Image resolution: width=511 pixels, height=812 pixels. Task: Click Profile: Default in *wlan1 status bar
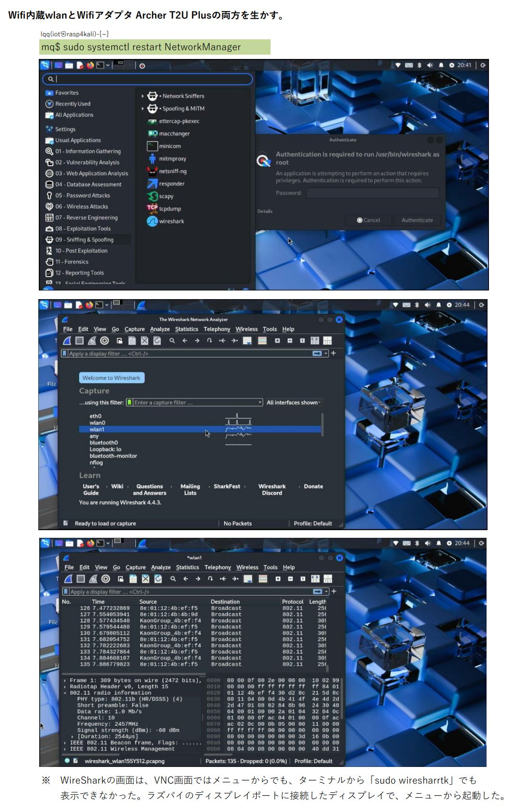coord(313,761)
